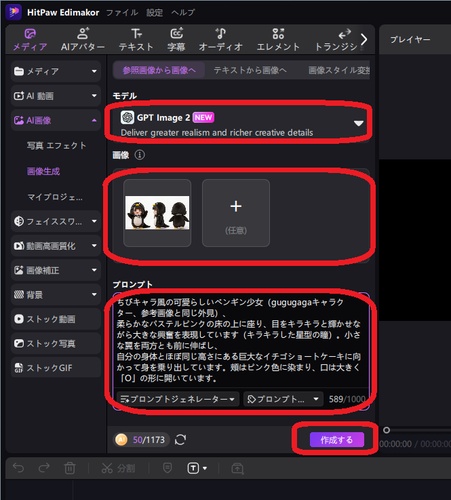Open ストック写真 in the sidebar
This screenshot has height=500, width=451.
56,344
